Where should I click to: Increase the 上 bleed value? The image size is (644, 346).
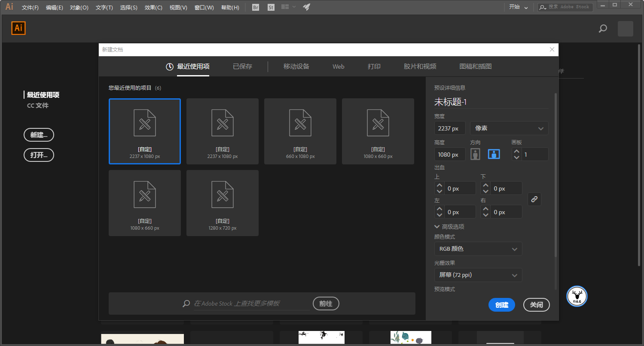pyautogui.click(x=439, y=185)
